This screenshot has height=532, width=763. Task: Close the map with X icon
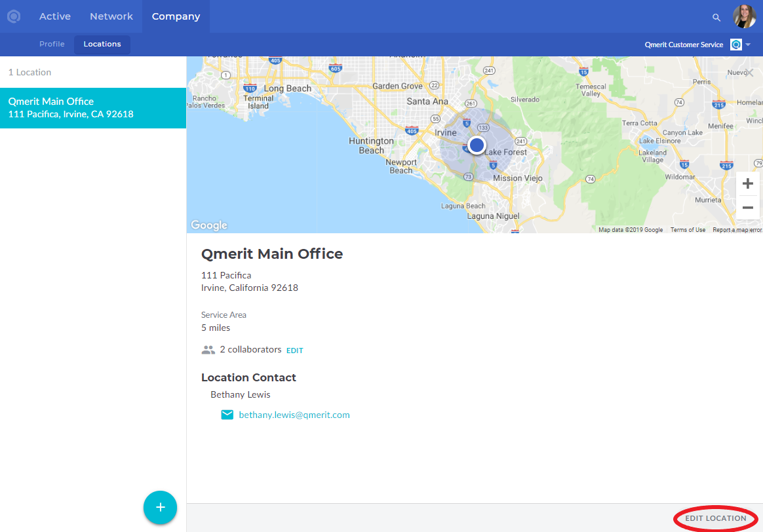750,73
